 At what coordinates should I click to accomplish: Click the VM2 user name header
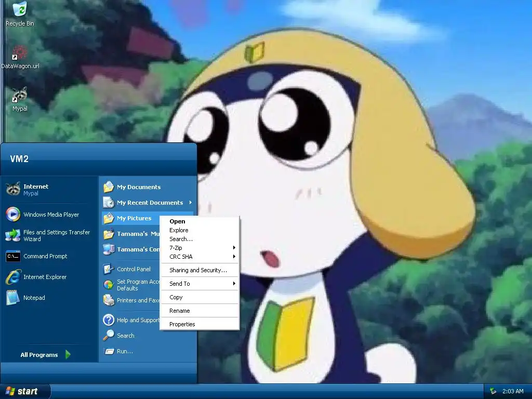click(19, 159)
